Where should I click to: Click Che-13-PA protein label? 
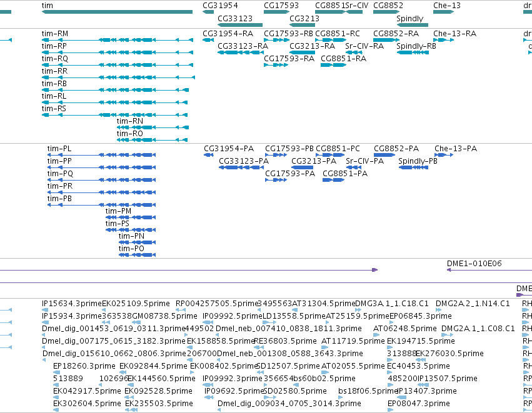point(456,149)
